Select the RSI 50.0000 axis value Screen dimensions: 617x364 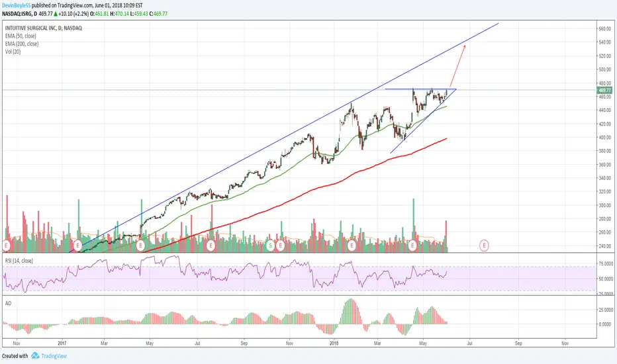coord(606,279)
